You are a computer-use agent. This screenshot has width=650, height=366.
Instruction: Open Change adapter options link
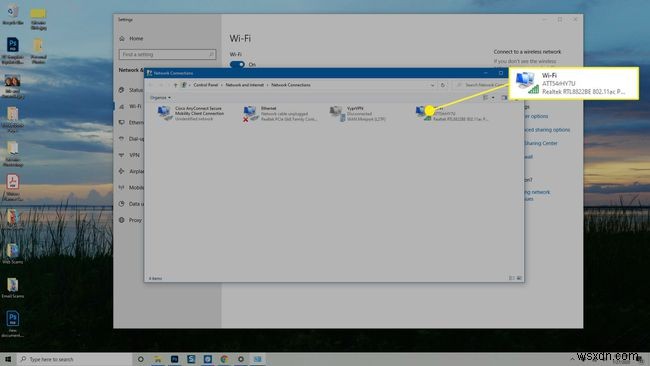[x=536, y=116]
